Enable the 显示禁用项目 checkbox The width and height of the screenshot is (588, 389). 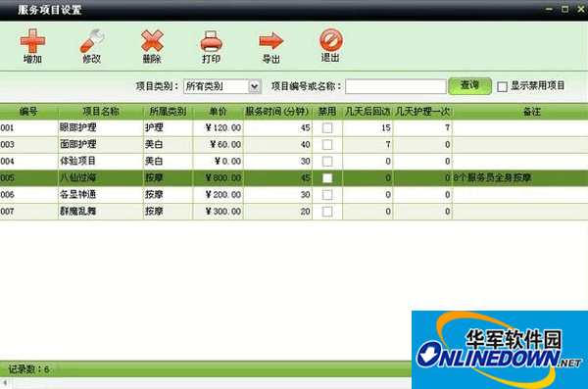pos(502,87)
